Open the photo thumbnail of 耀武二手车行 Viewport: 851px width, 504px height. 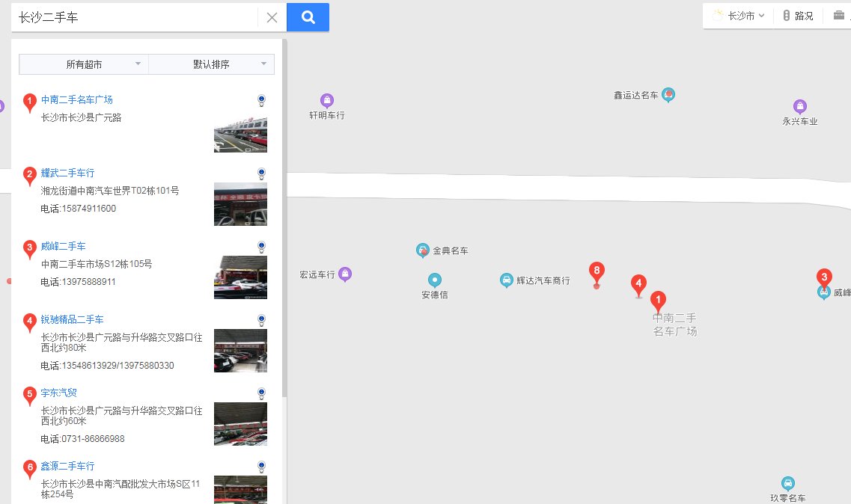click(x=240, y=204)
